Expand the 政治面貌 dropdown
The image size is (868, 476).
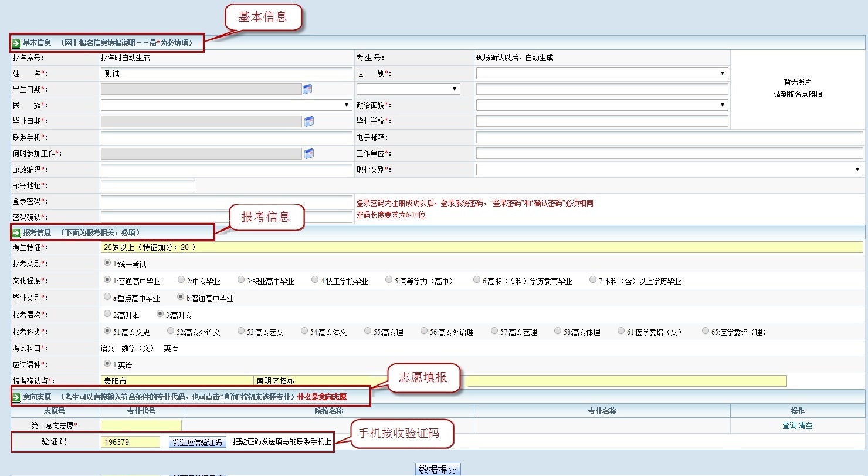pyautogui.click(x=723, y=104)
